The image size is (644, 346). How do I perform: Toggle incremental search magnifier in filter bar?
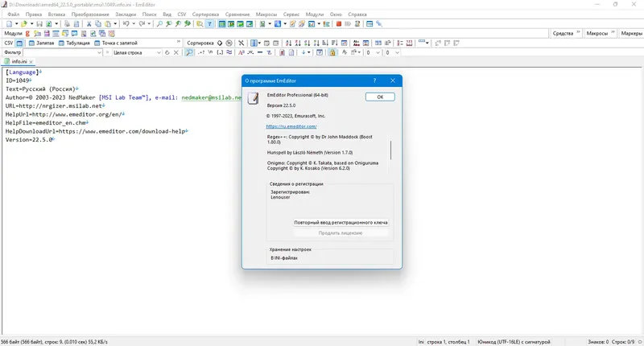tap(189, 52)
